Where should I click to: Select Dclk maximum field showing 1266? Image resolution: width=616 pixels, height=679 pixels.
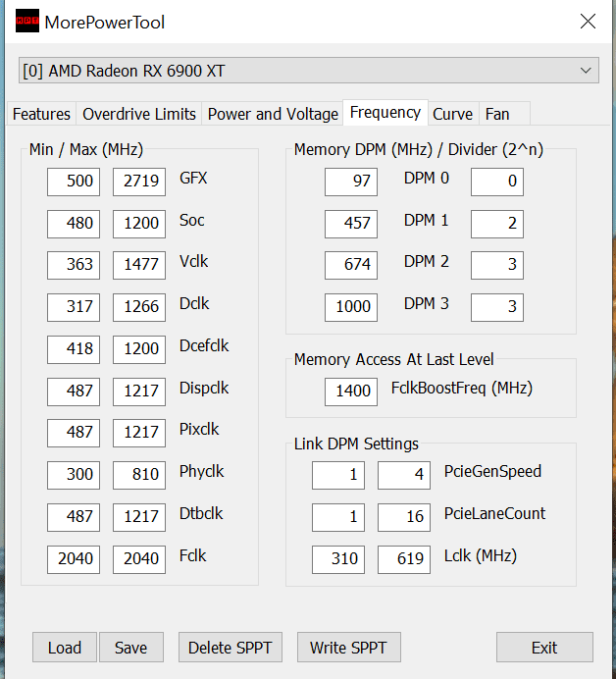(x=139, y=307)
